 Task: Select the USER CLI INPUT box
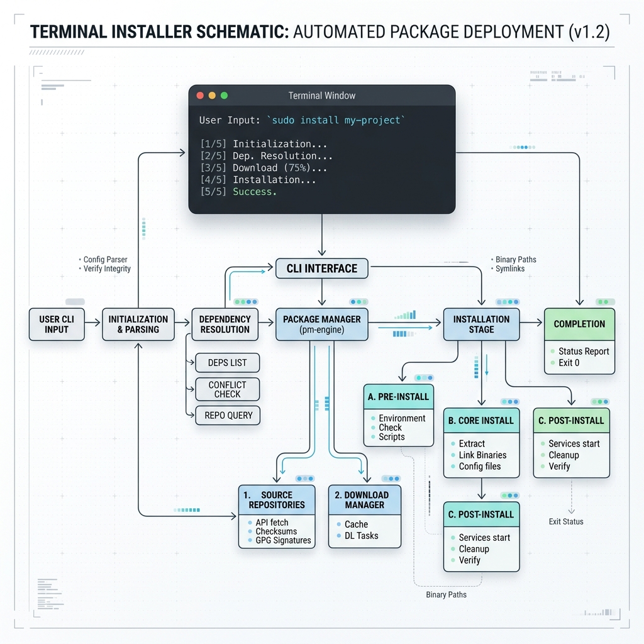[57, 324]
